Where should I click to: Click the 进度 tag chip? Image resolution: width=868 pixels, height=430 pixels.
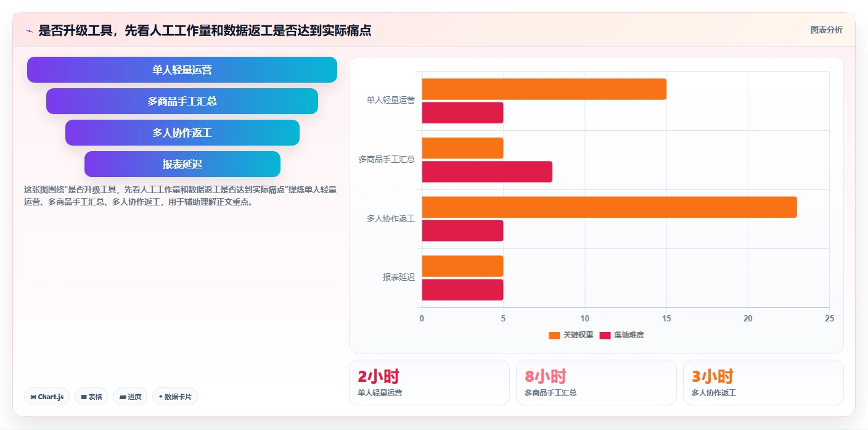130,397
